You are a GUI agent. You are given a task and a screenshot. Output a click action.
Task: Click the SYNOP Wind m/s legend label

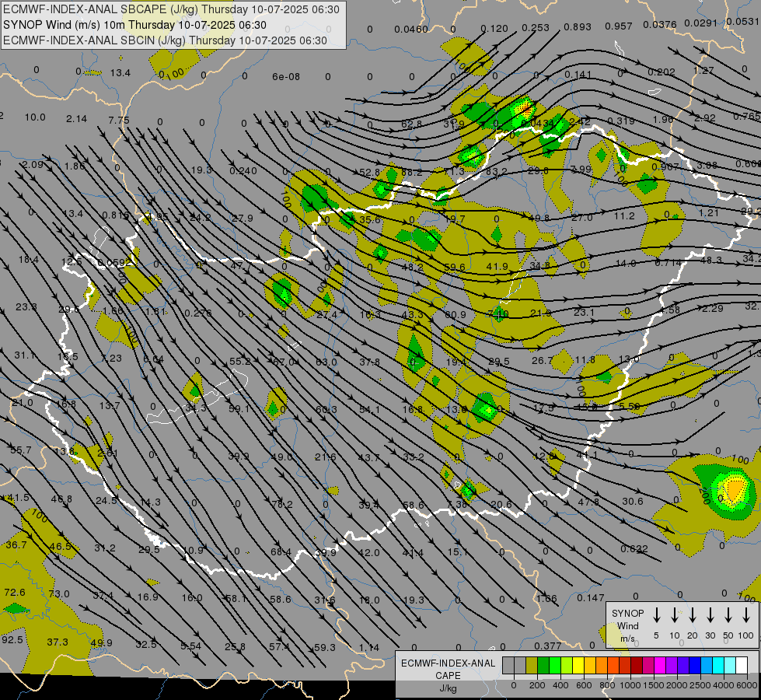pos(627,625)
